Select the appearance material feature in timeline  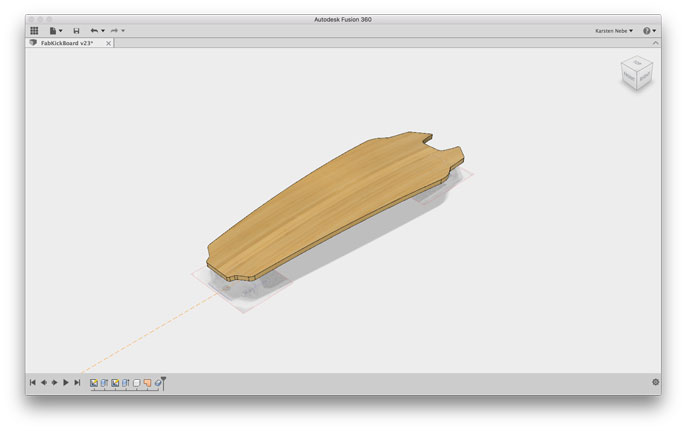[158, 383]
